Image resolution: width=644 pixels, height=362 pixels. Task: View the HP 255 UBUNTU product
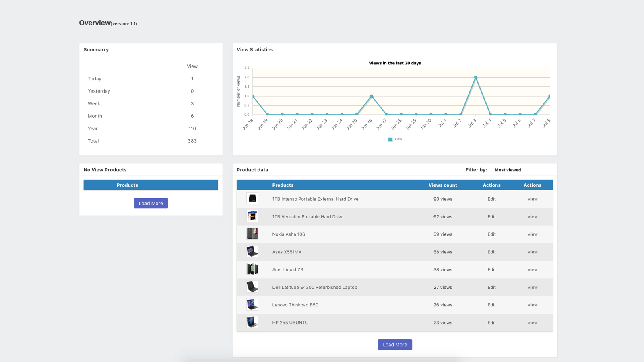pyautogui.click(x=532, y=323)
